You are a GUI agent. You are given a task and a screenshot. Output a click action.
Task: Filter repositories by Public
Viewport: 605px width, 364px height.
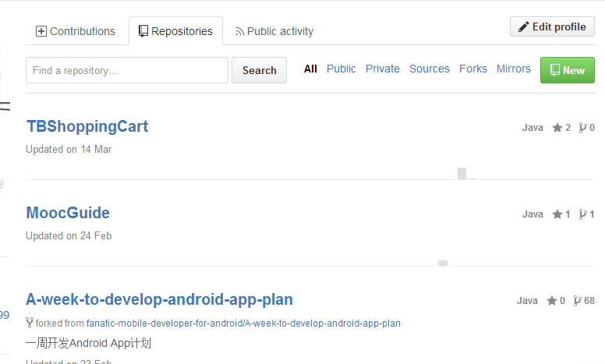point(341,69)
